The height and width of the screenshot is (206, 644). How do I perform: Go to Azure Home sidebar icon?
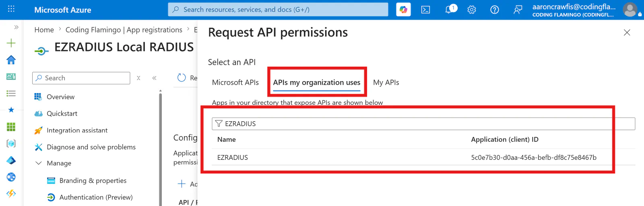coord(11,60)
